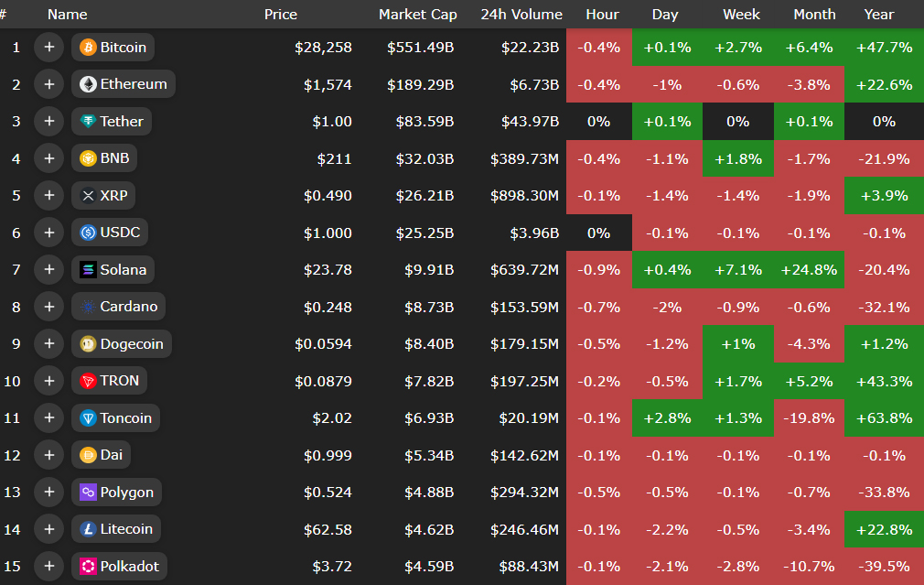Click the Dogecoin logo icon

coord(88,344)
